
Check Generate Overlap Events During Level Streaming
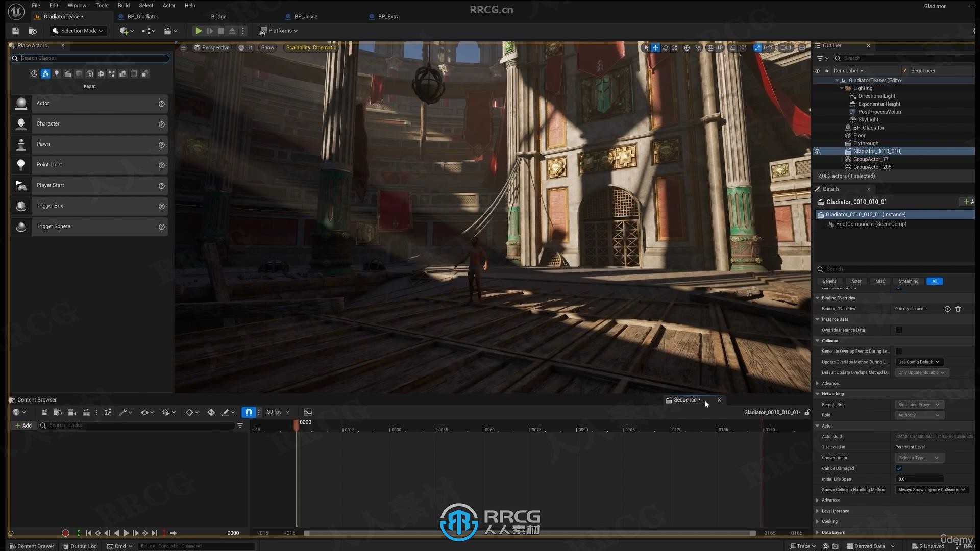(x=899, y=352)
